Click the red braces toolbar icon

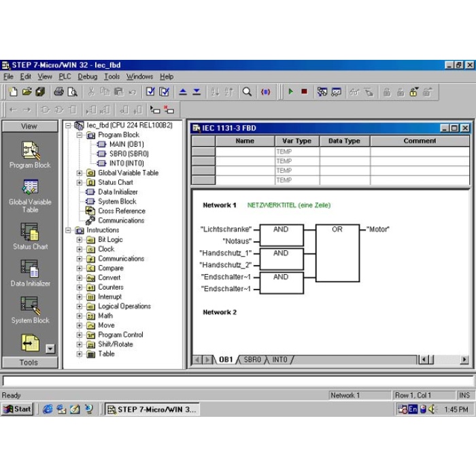point(265,92)
